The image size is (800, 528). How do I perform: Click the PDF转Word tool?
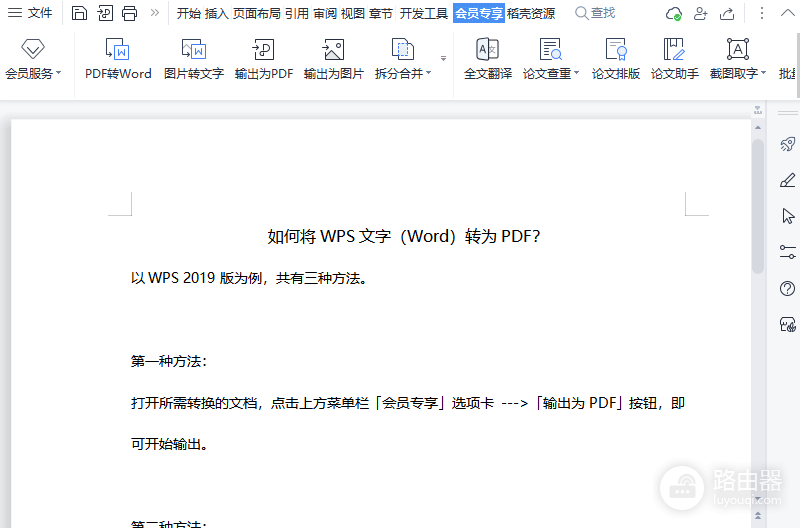tap(118, 60)
